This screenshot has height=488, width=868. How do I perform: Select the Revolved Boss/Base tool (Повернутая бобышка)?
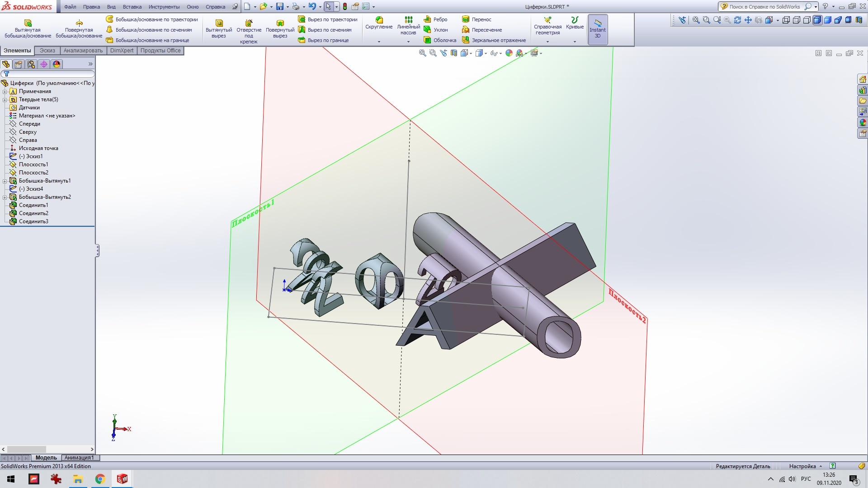(x=79, y=28)
